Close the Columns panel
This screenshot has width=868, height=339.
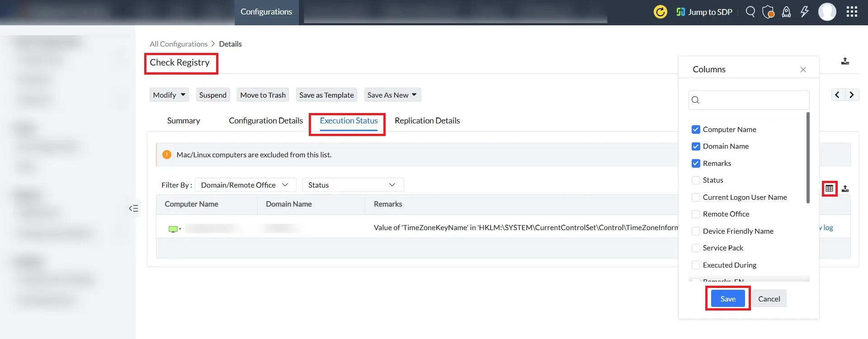coord(803,70)
